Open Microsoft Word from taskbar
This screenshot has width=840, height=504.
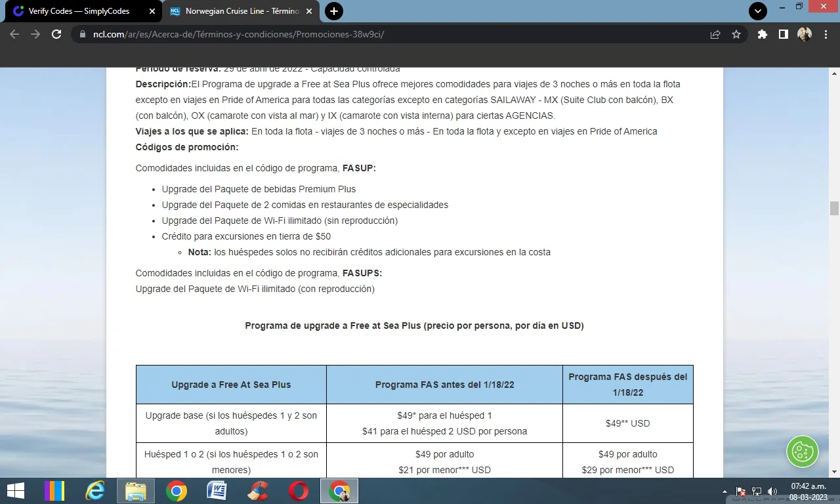tap(217, 491)
